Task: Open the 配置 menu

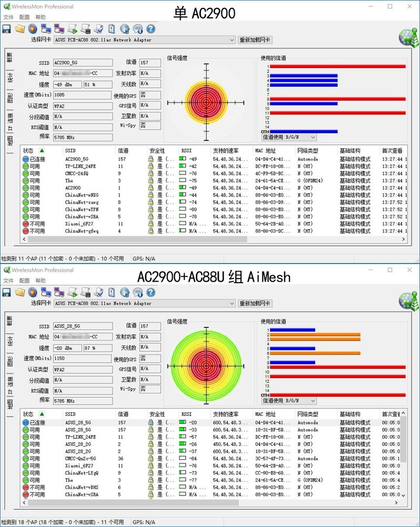Action: (23, 17)
